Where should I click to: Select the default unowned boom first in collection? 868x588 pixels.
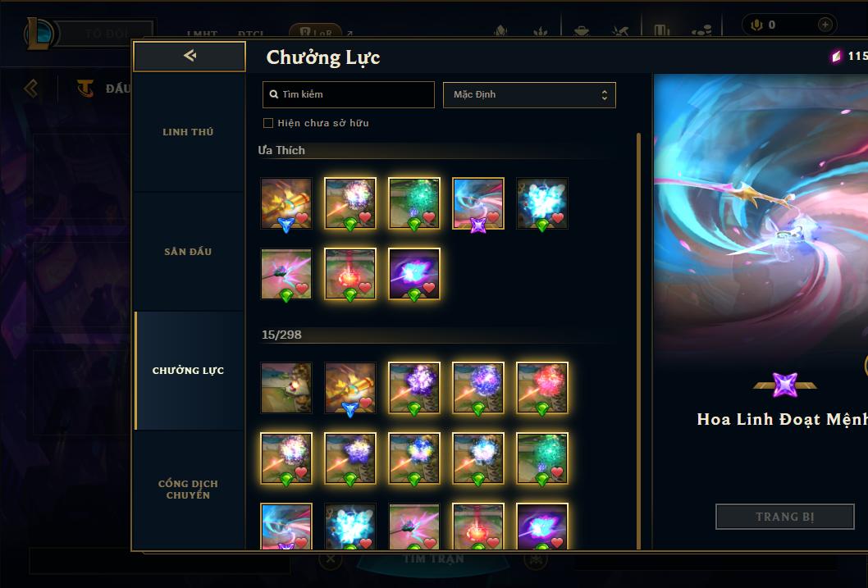[286, 388]
